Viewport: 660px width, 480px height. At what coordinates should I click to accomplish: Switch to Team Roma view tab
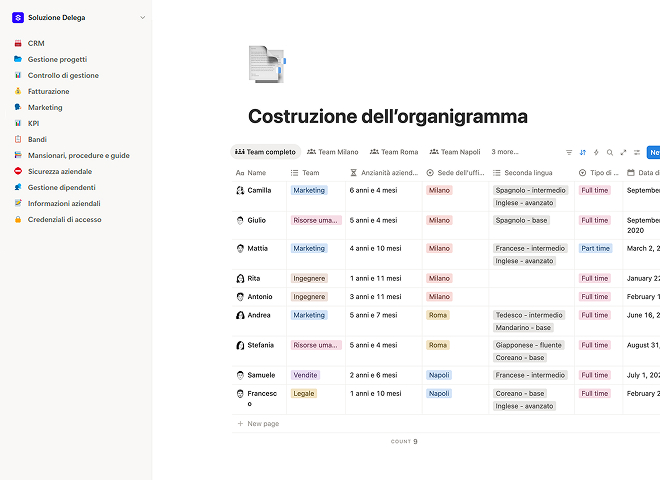394,152
